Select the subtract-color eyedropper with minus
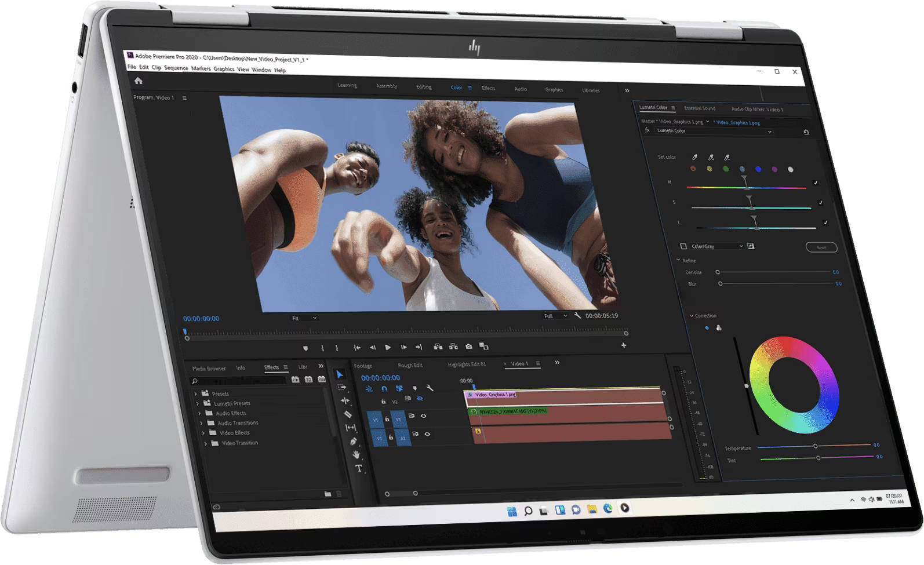Viewport: 924px width, 565px height. (727, 157)
